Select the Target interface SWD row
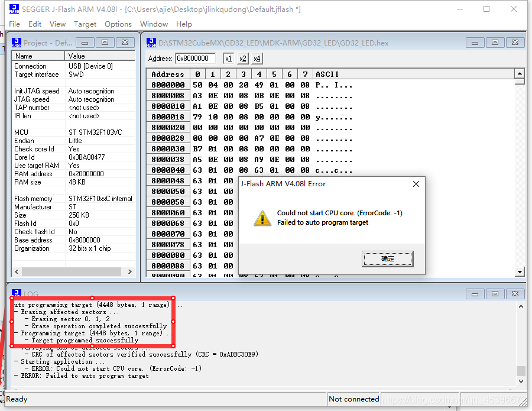 [x=73, y=75]
